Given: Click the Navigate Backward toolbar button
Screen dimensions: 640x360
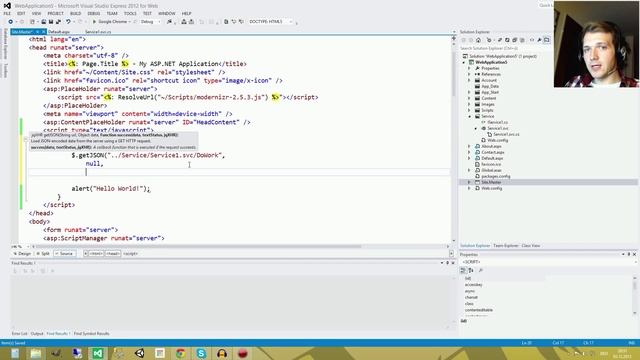Looking at the screenshot, I should click(x=11, y=22).
